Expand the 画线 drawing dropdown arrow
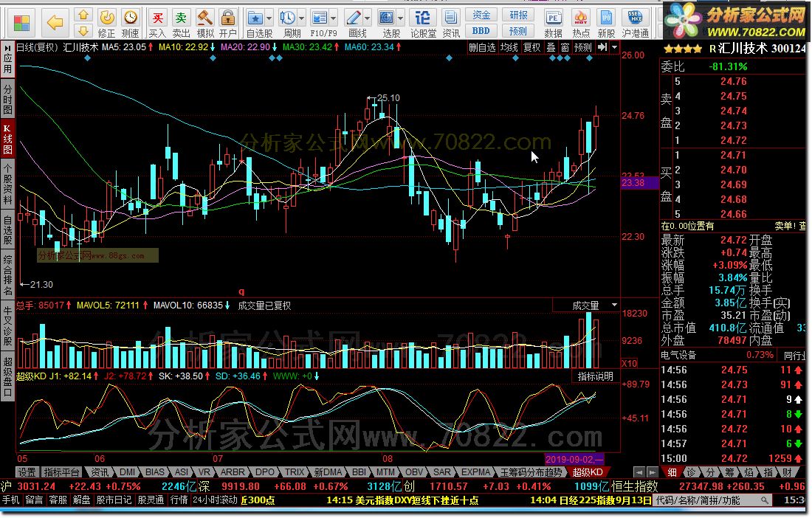This screenshot has width=812, height=518. pyautogui.click(x=367, y=18)
